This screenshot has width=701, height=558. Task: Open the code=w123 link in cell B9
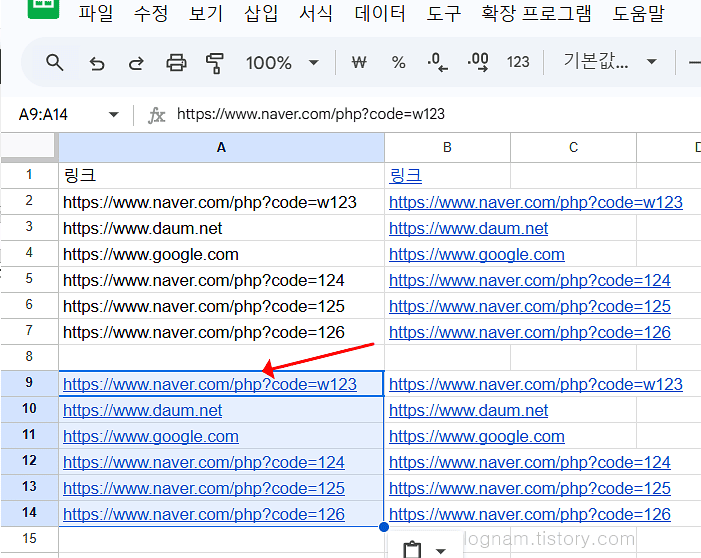click(x=536, y=385)
